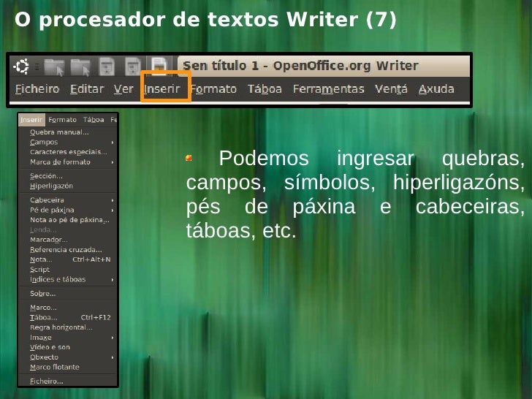Select the first gray document icon in the panel
Viewport: 532px width, 399px height.
pyautogui.click(x=107, y=66)
